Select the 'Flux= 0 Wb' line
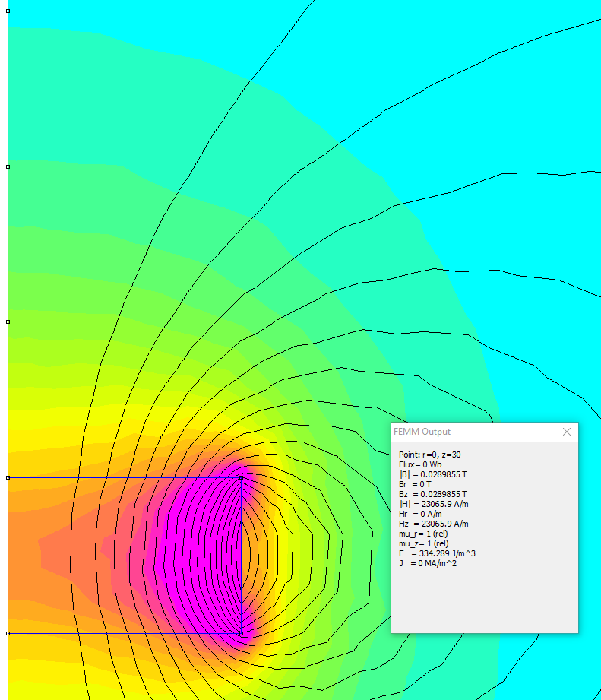The image size is (601, 700). click(420, 464)
